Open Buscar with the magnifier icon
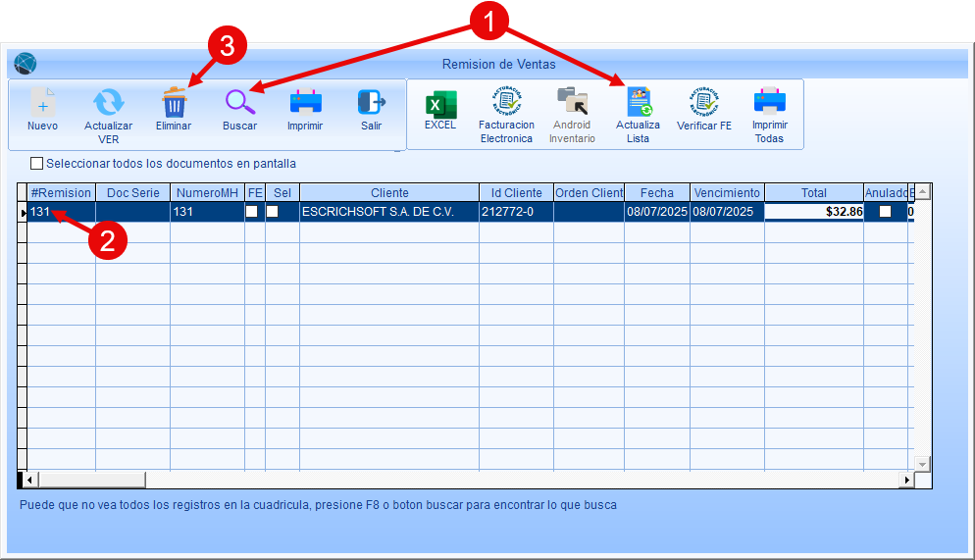Viewport: 975px width, 560px height. click(239, 103)
